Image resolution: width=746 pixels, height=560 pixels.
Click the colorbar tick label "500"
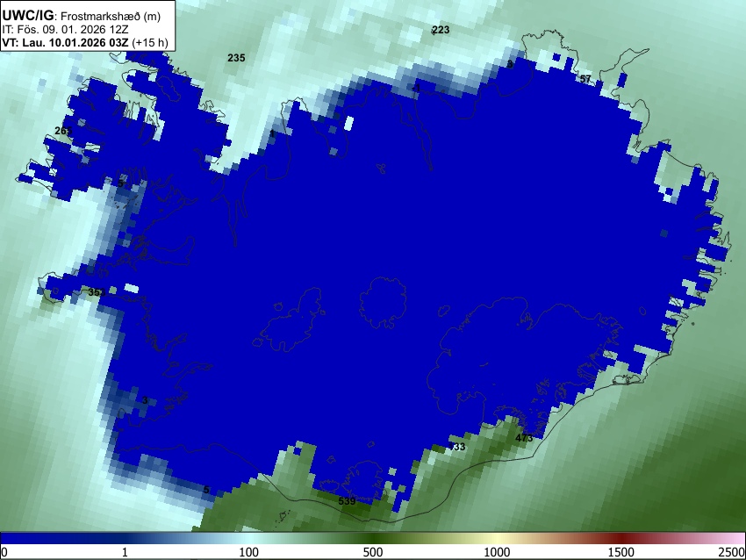(x=373, y=552)
